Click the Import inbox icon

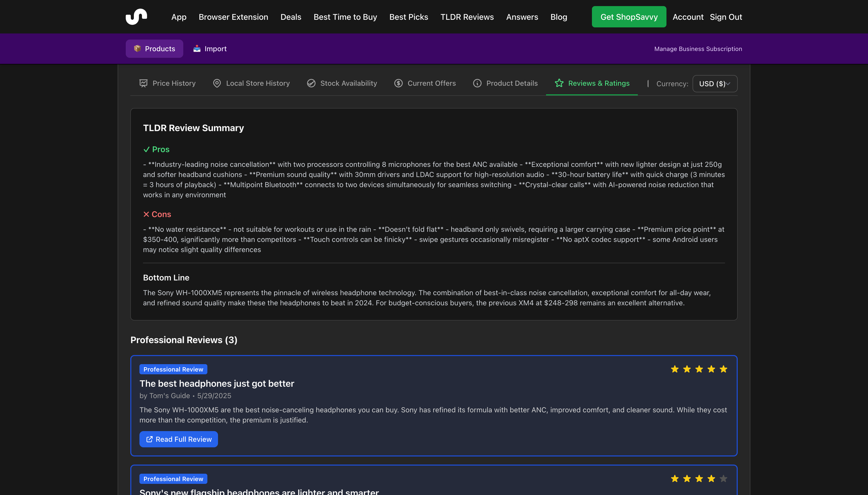[197, 49]
